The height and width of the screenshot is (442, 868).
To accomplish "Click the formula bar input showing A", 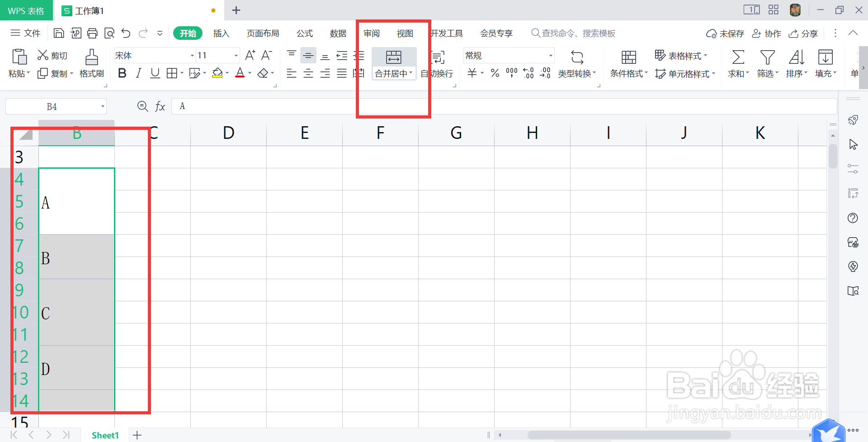I will click(504, 106).
